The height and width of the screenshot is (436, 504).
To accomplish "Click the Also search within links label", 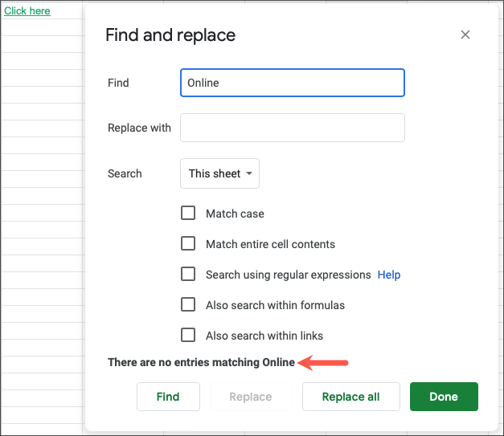I will [x=264, y=336].
